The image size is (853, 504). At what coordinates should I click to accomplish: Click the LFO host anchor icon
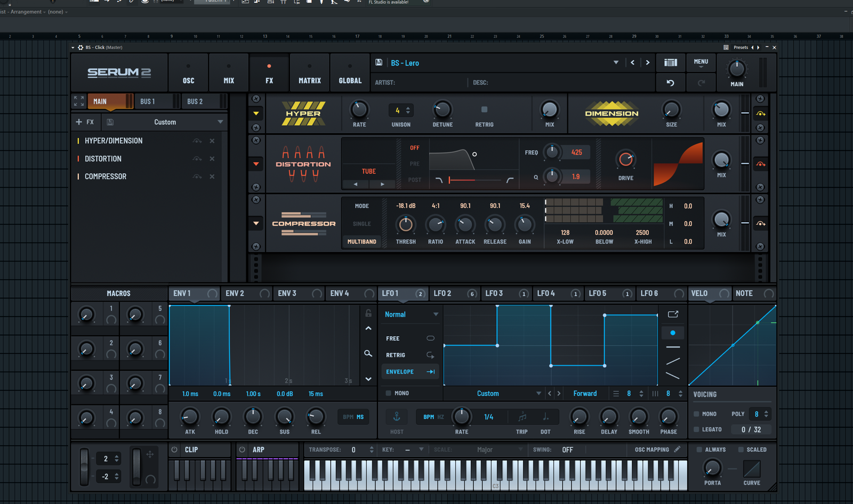[397, 417]
